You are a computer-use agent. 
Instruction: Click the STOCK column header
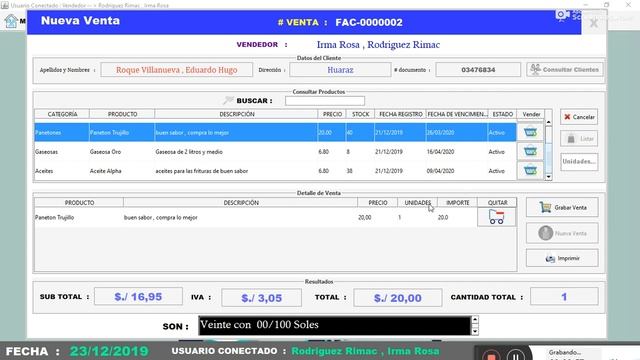pyautogui.click(x=360, y=114)
